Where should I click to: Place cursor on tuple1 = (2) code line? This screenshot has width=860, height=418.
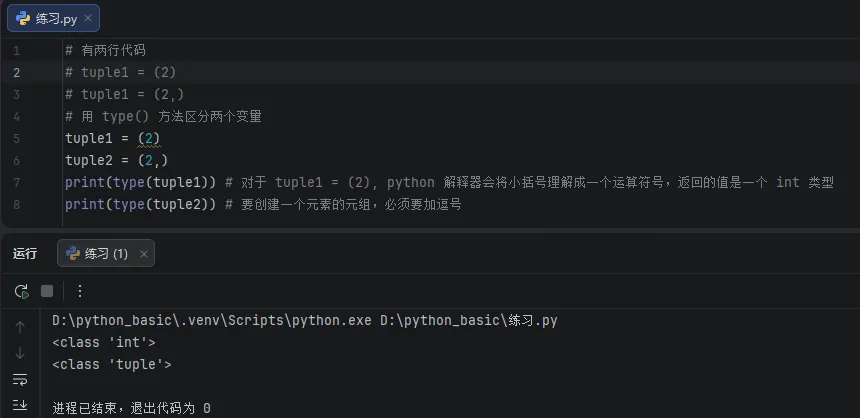pyautogui.click(x=112, y=138)
